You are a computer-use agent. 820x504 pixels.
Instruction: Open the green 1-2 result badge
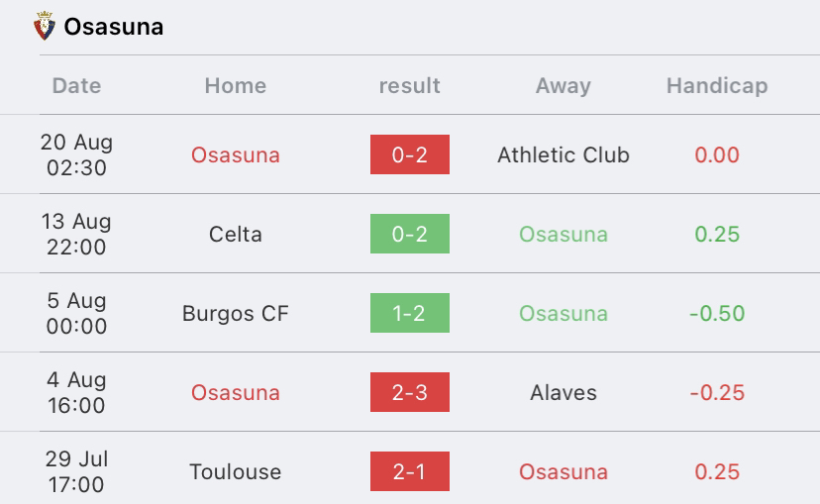pyautogui.click(x=410, y=313)
